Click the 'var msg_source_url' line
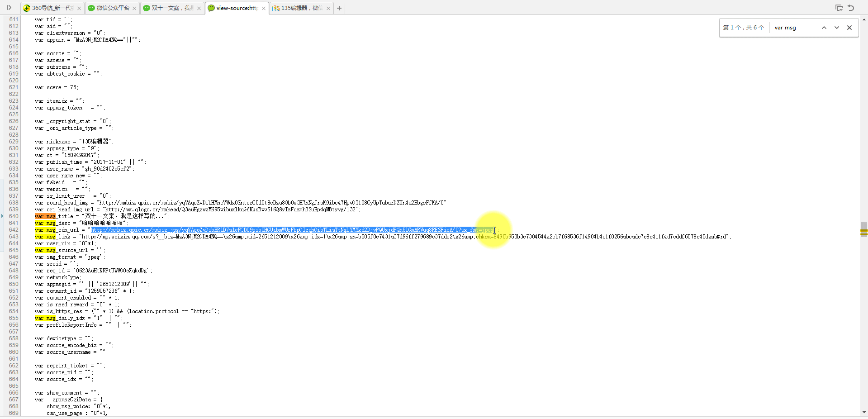 70,250
